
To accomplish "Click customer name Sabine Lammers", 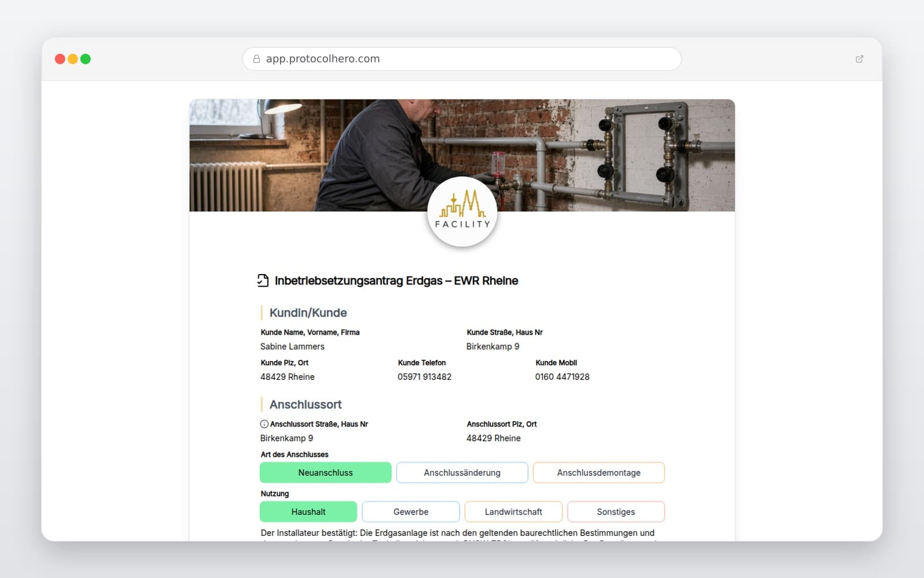I will point(292,347).
